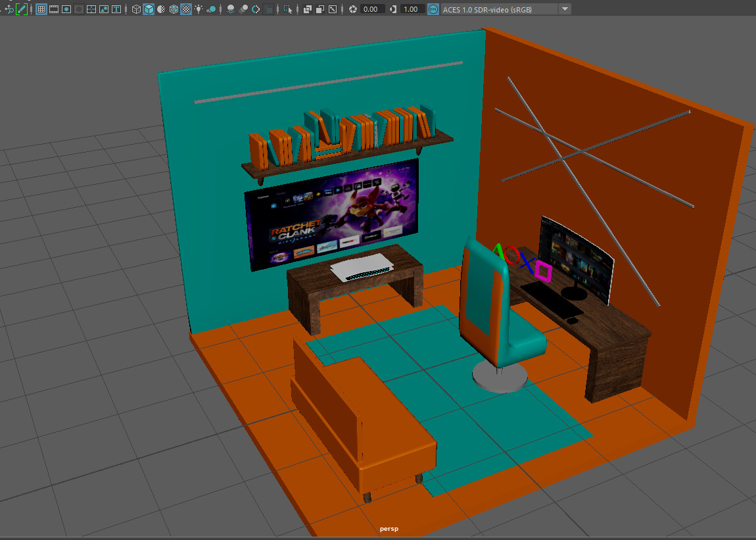The image size is (756, 540).
Task: Toggle the safe action display
Action: click(x=103, y=9)
